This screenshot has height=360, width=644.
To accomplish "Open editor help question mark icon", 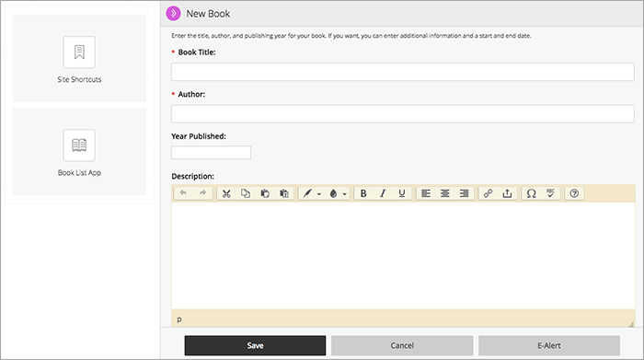I will (574, 193).
